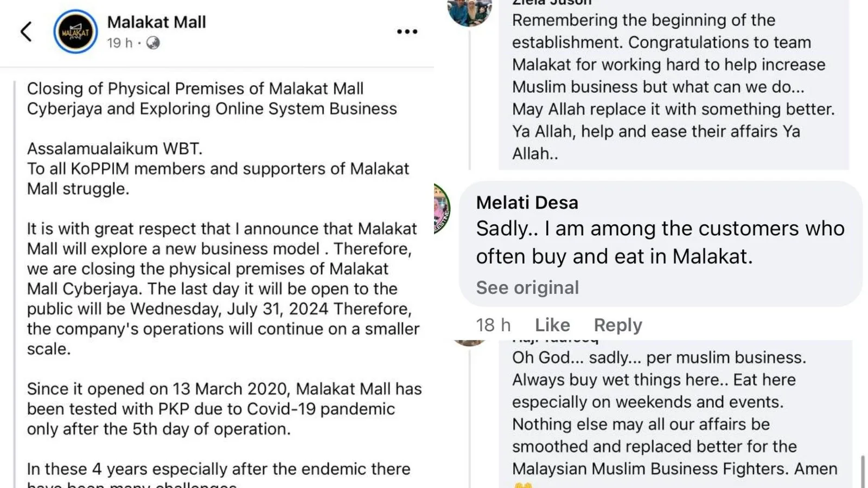Show original text of Melati Desa's comment

pos(527,287)
